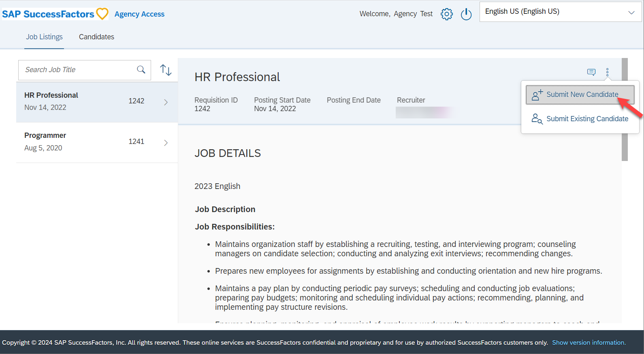Screen dimensions: 644x354
Task: Click the Welcome, Agency Test text
Action: click(x=396, y=14)
